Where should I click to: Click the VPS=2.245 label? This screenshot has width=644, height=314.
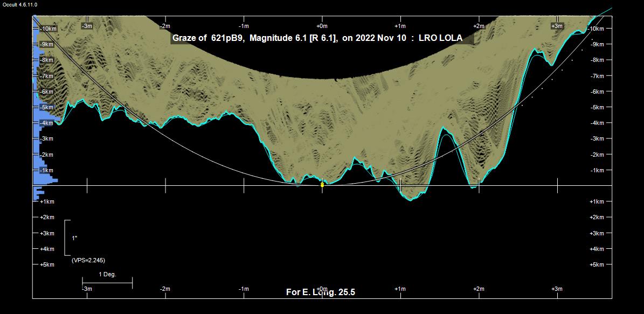click(88, 260)
